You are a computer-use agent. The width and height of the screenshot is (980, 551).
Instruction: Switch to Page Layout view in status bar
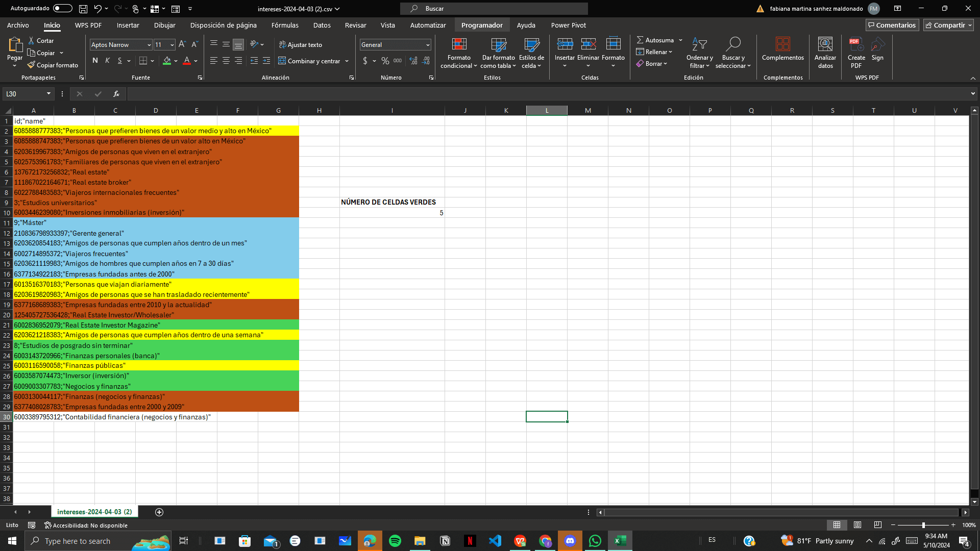pyautogui.click(x=857, y=525)
